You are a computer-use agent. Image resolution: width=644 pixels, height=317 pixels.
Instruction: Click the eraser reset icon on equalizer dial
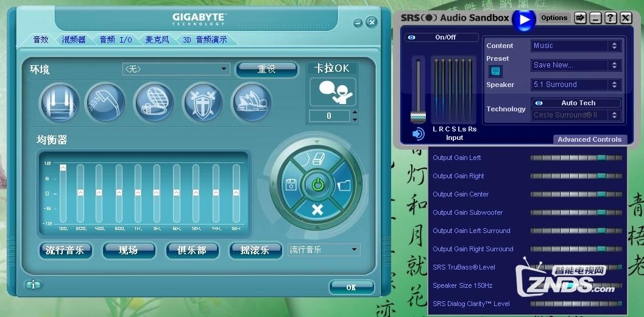tap(316, 159)
